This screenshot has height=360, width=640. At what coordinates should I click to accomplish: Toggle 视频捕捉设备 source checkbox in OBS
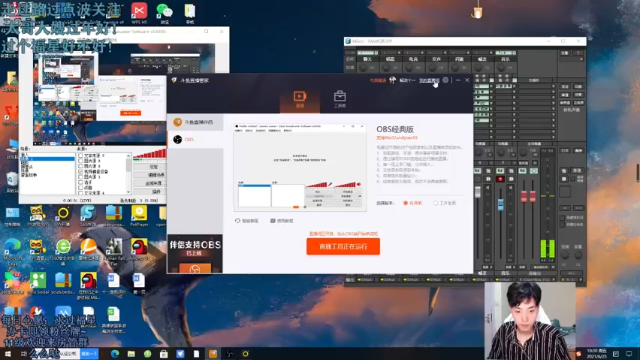pos(81,172)
